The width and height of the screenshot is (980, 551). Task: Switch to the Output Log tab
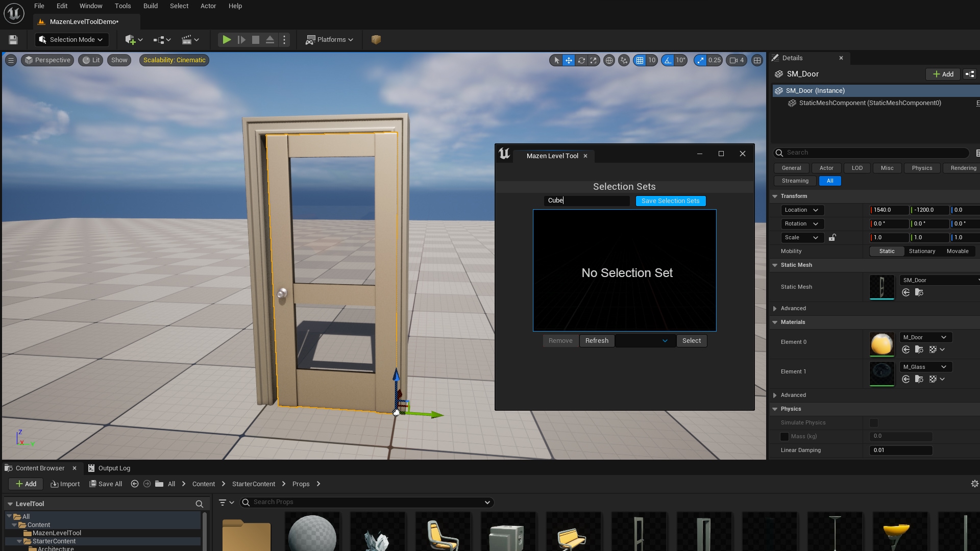pos(114,468)
